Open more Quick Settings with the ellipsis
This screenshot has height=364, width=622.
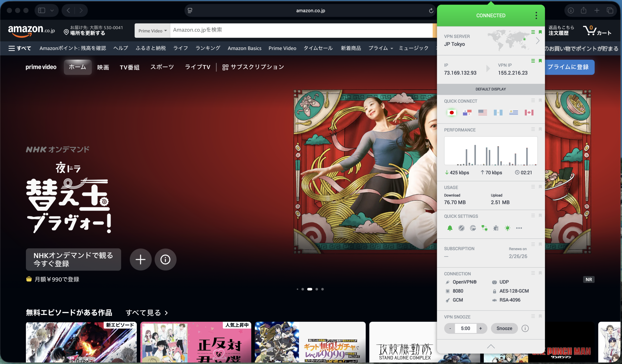519,228
